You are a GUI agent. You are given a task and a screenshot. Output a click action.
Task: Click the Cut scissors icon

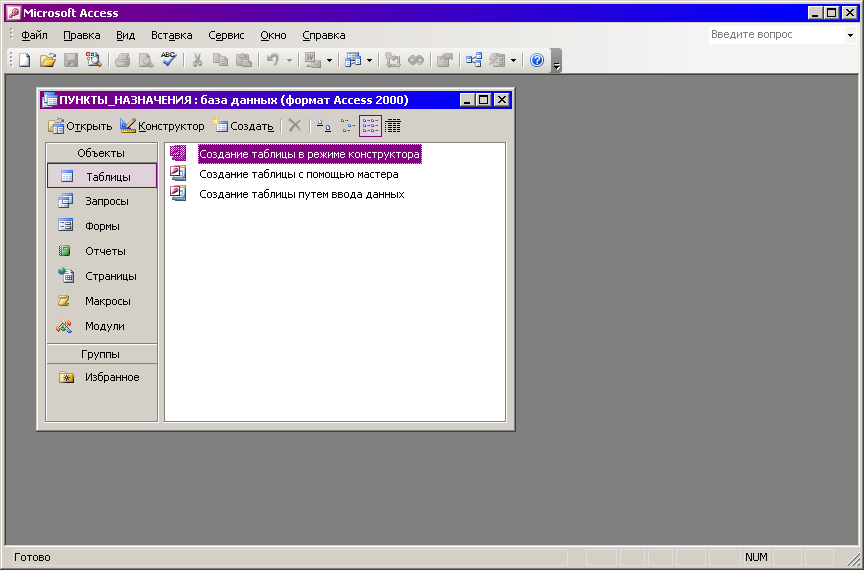pos(197,60)
